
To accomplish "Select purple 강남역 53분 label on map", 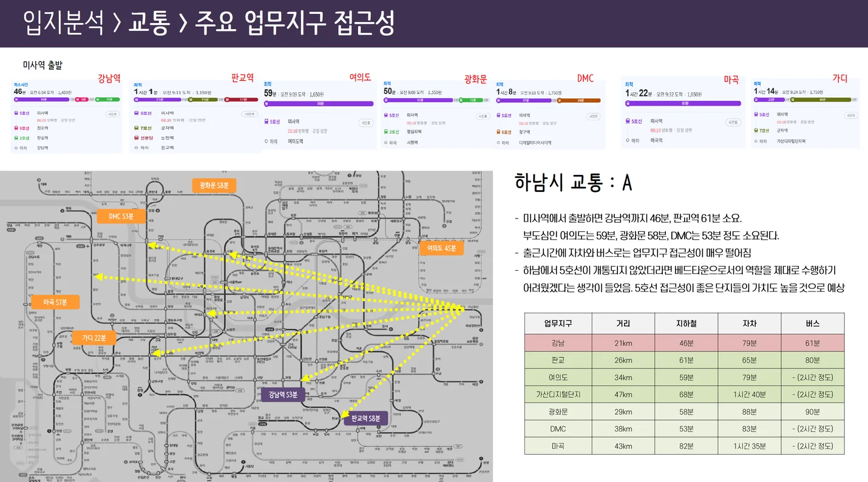I will click(x=282, y=395).
